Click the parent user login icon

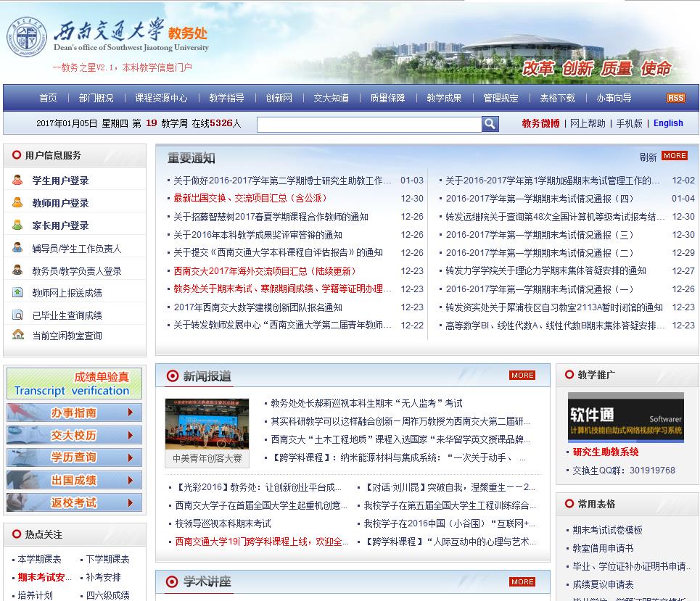pyautogui.click(x=17, y=225)
